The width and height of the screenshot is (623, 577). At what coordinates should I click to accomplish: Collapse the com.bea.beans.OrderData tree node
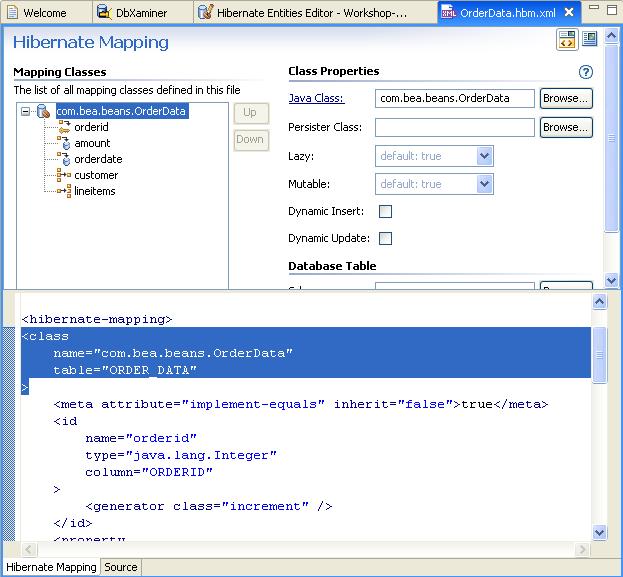point(25,111)
